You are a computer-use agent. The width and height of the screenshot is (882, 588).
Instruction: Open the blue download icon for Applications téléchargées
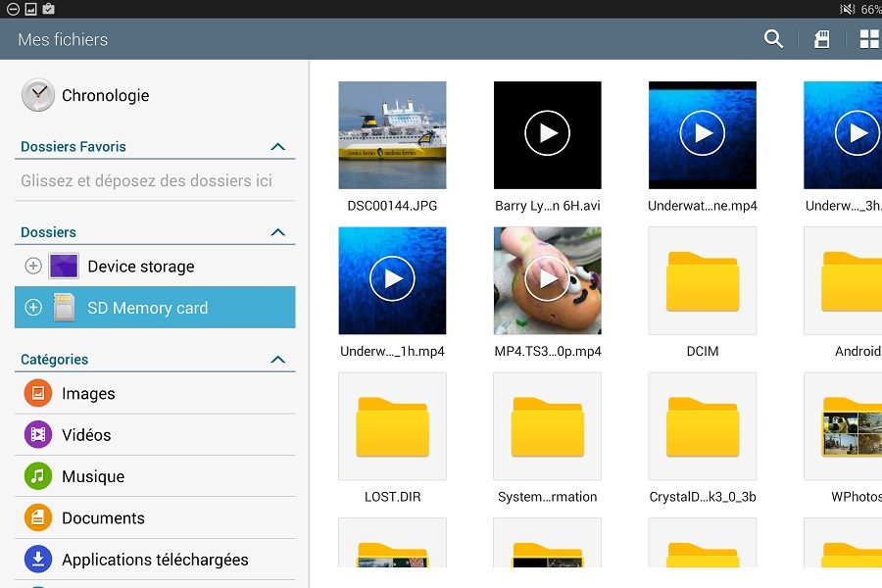[37, 560]
